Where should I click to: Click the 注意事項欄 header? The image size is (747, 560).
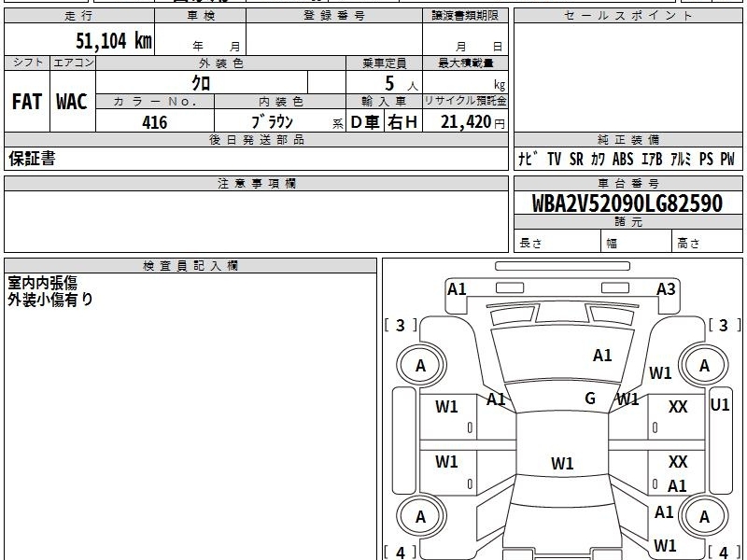point(256,183)
